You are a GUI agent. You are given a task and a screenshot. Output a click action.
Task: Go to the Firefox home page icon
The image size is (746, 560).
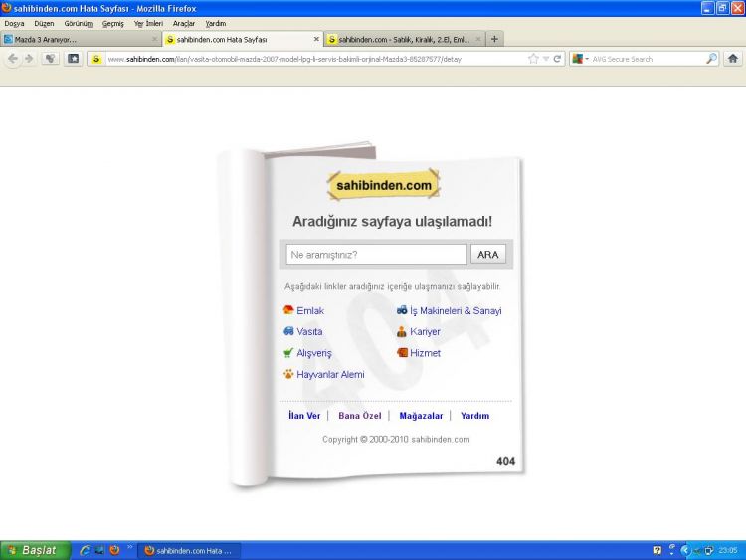(x=733, y=59)
